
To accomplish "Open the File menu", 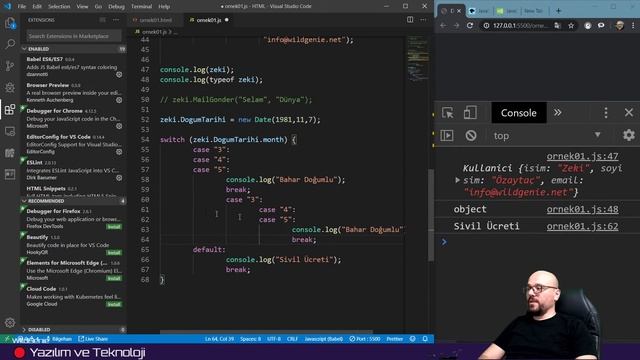I will 22,6.
